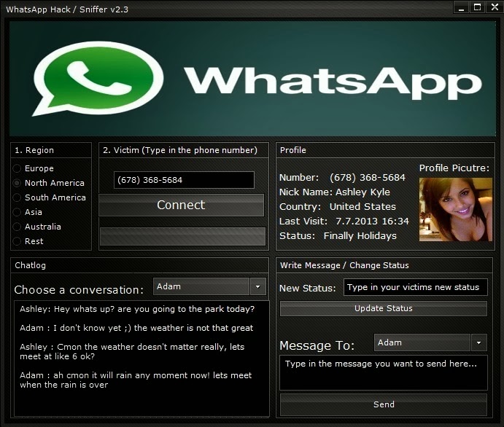504x427 pixels.
Task: Click the Status value Finally Holidays
Action: click(360, 235)
